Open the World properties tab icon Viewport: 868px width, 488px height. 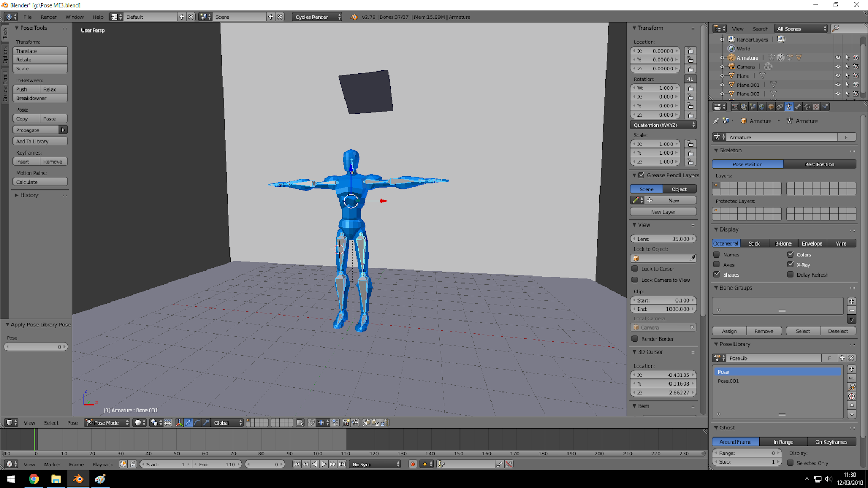click(762, 106)
